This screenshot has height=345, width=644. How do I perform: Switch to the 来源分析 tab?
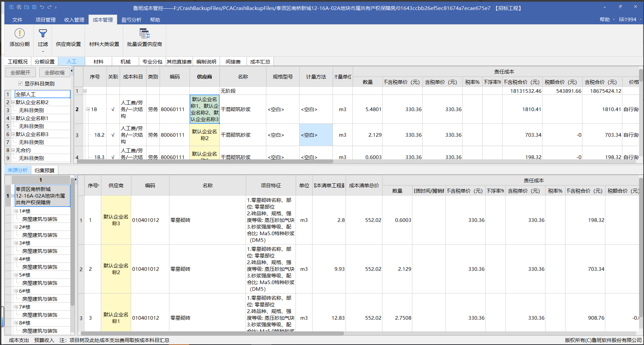pyautogui.click(x=18, y=170)
